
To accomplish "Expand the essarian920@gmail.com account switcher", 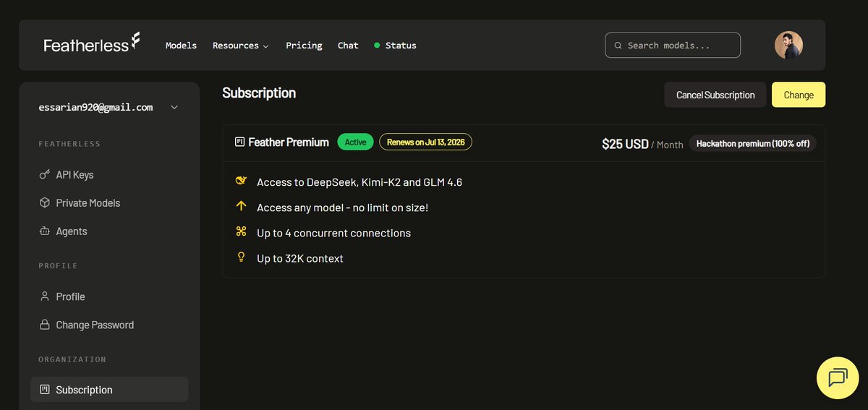I will point(109,107).
